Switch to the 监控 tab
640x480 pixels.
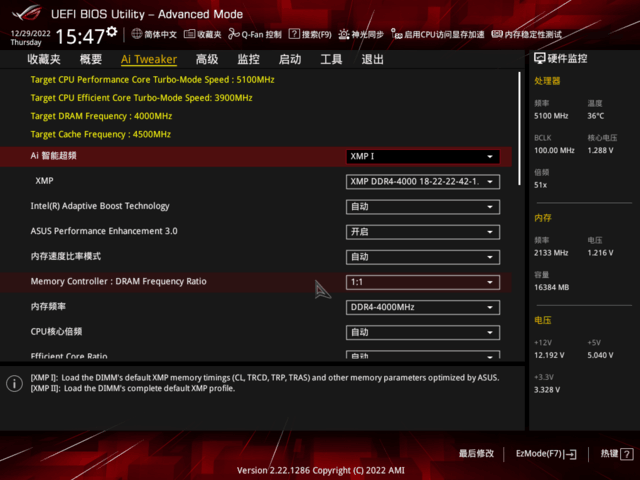[x=248, y=59]
